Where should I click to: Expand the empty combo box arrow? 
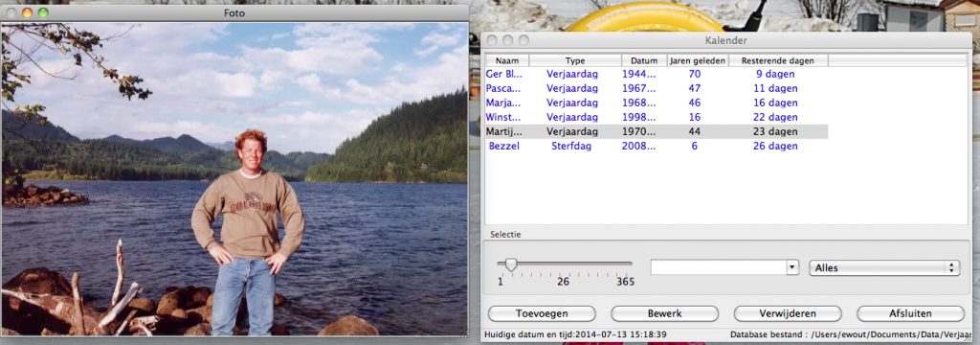[792, 267]
